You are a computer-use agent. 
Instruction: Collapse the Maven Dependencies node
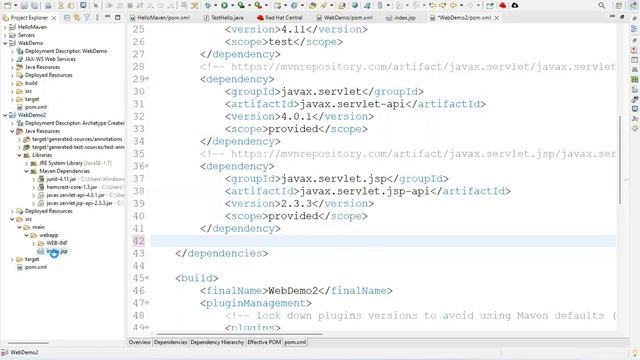point(27,171)
